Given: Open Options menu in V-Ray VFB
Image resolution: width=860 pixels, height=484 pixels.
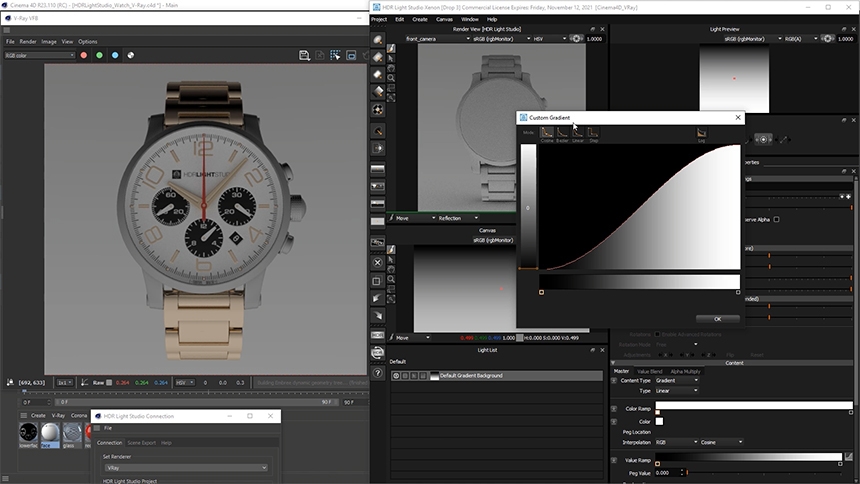Looking at the screenshot, I should point(88,42).
